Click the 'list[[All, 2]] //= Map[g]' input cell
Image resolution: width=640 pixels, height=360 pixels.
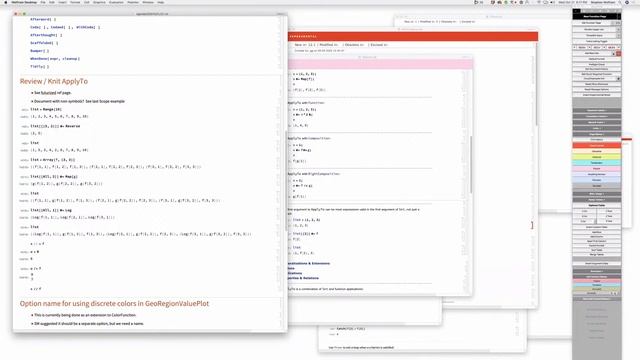(x=54, y=177)
